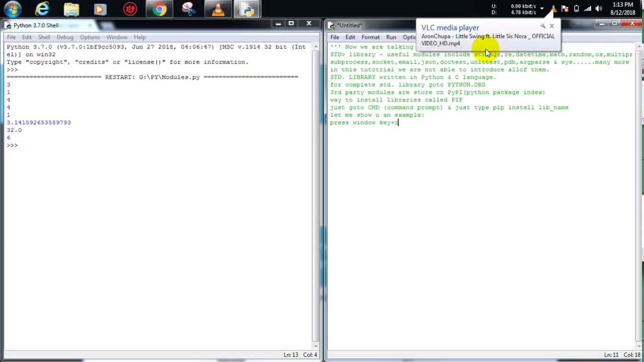Viewport: 644px width, 362px height.
Task: Open Windows Explorer folder icon on taskbar
Action: [71, 9]
